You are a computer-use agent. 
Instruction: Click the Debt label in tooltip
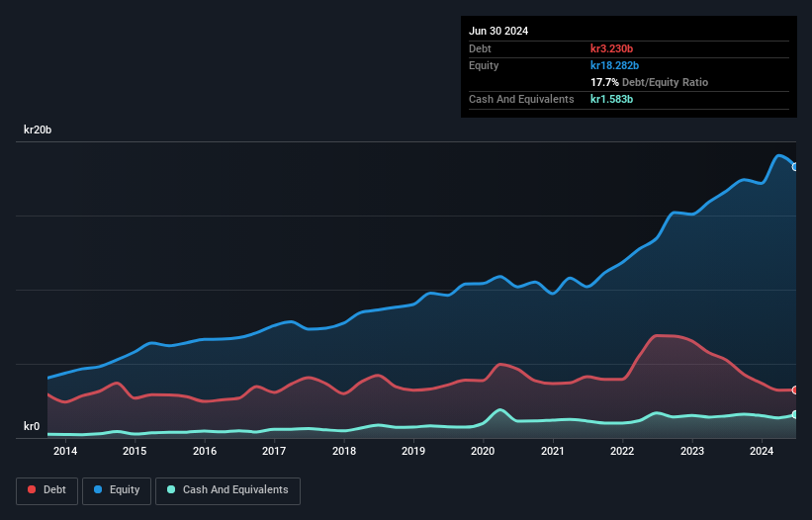480,48
